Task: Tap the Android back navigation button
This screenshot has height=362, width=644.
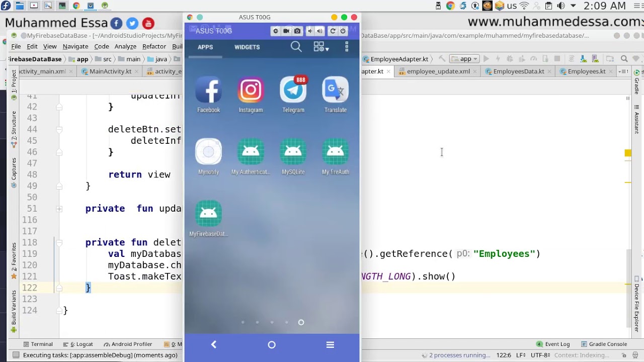Action: tap(213, 344)
